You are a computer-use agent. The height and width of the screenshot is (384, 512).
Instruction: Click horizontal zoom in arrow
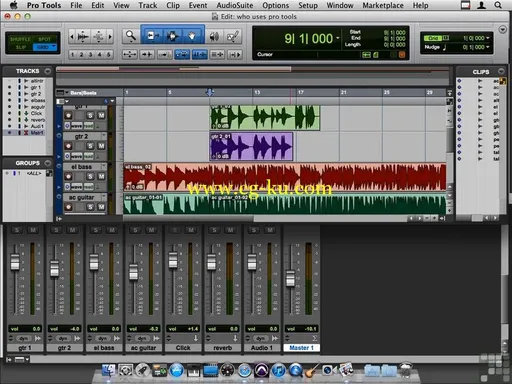pos(110,36)
